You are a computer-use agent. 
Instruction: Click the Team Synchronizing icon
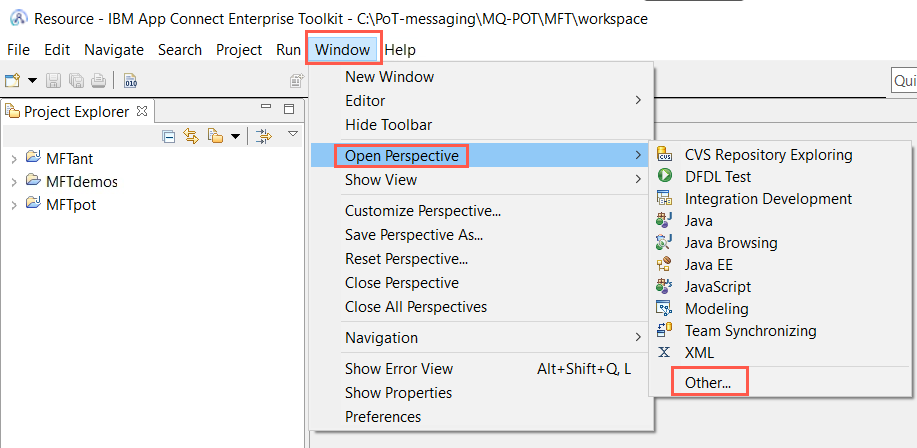pyautogui.click(x=664, y=330)
